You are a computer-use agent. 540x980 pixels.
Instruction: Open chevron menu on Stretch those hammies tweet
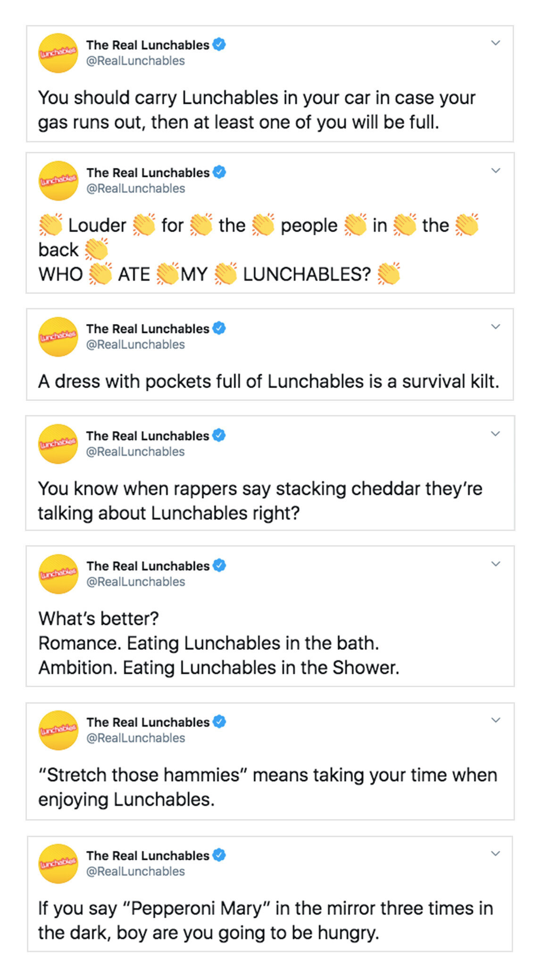coord(495,720)
